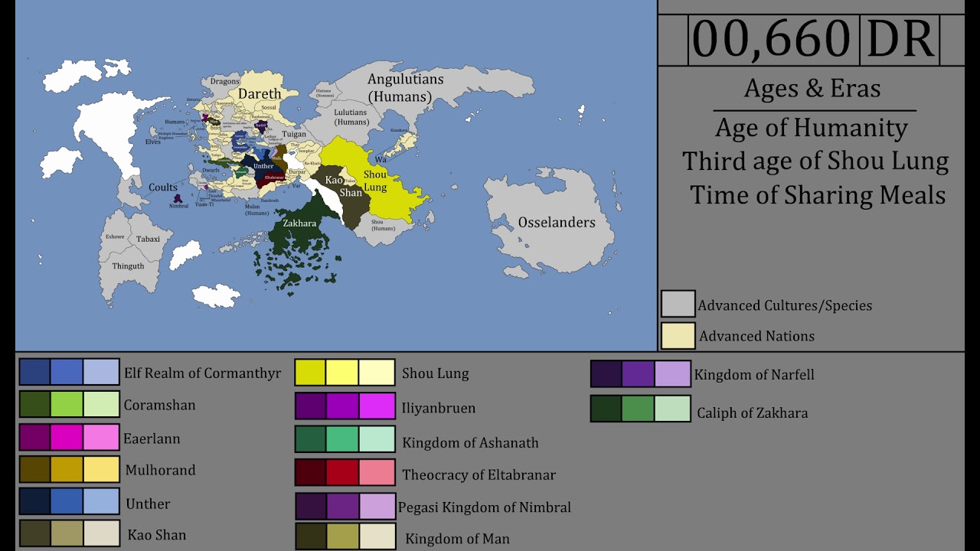Click the 'Pegasi Kingdom of Nimbral' legend label
This screenshot has height=551, width=980.
pyautogui.click(x=485, y=507)
